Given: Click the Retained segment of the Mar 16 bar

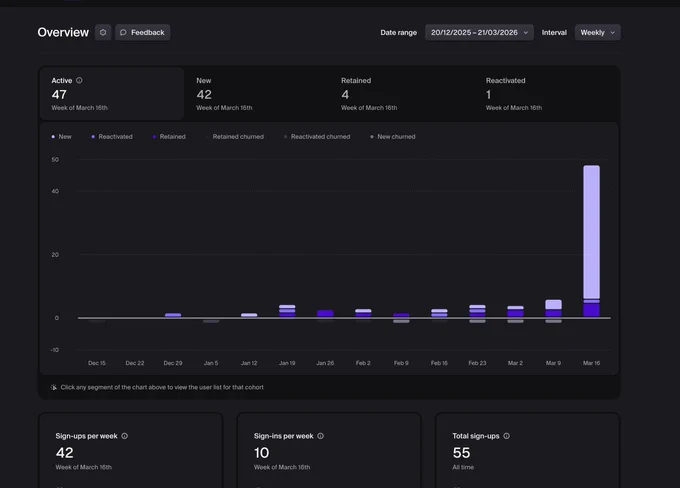Looking at the screenshot, I should pos(592,310).
